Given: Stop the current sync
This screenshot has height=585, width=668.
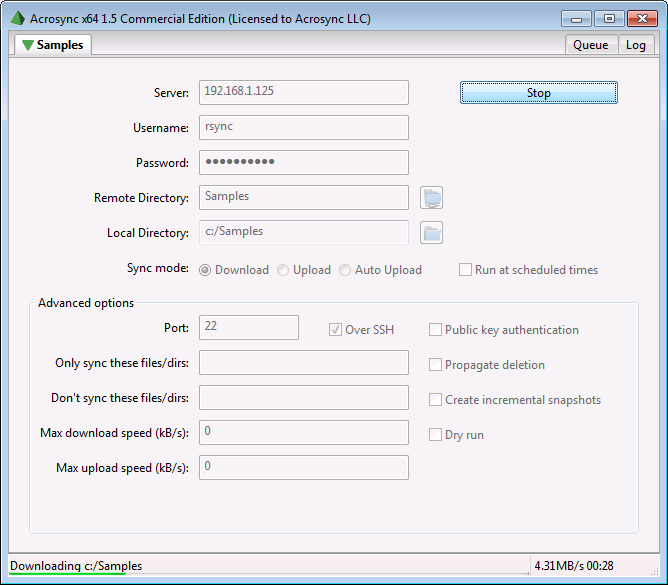Looking at the screenshot, I should (x=538, y=92).
